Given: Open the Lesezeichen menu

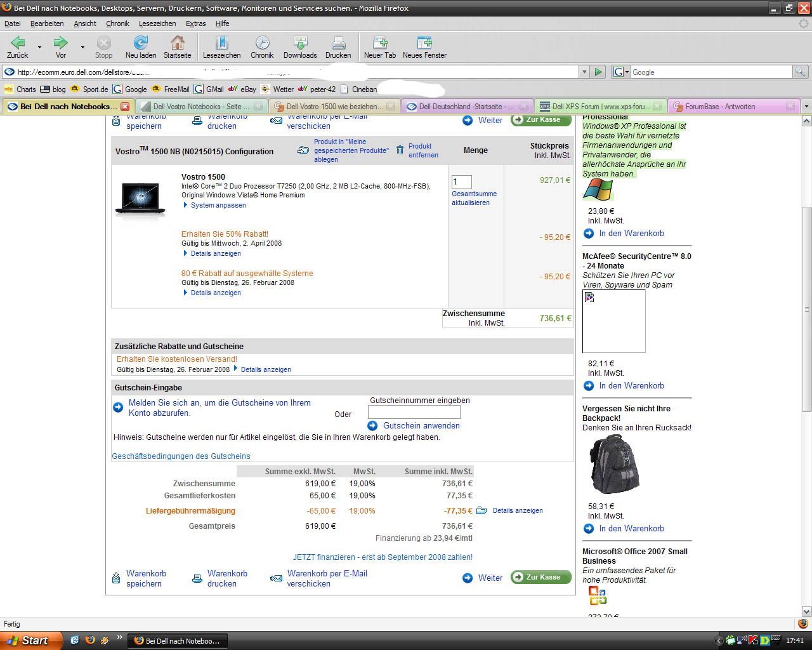Looking at the screenshot, I should [x=157, y=23].
